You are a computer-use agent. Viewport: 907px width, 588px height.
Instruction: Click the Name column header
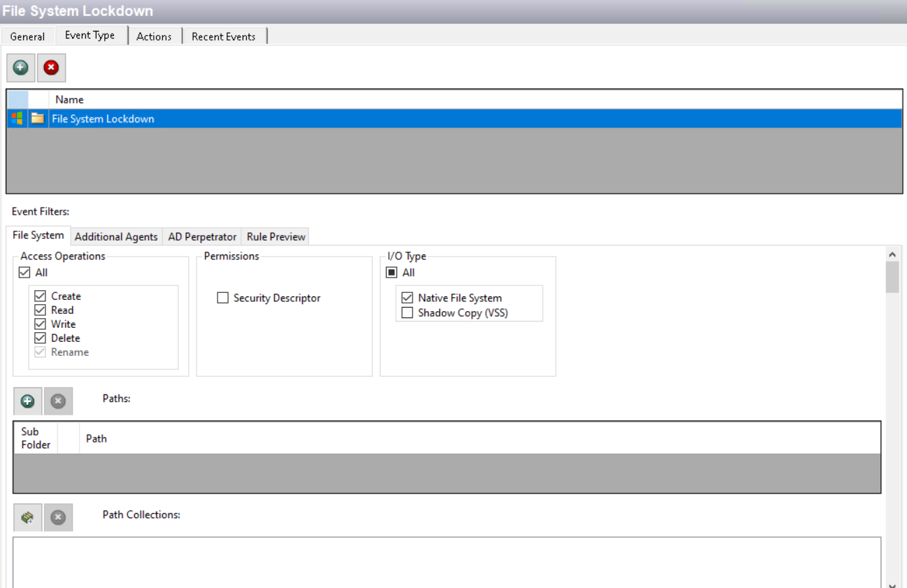click(474, 100)
